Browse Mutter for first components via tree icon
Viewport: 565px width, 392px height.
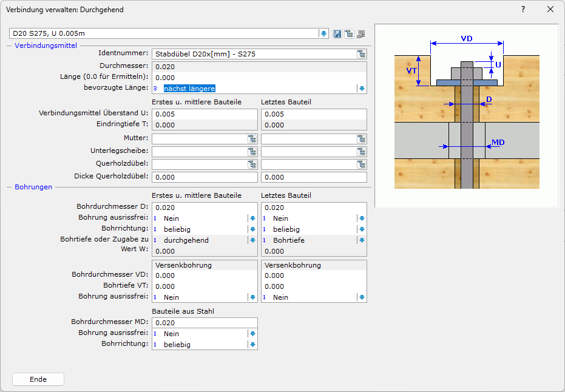(252, 138)
